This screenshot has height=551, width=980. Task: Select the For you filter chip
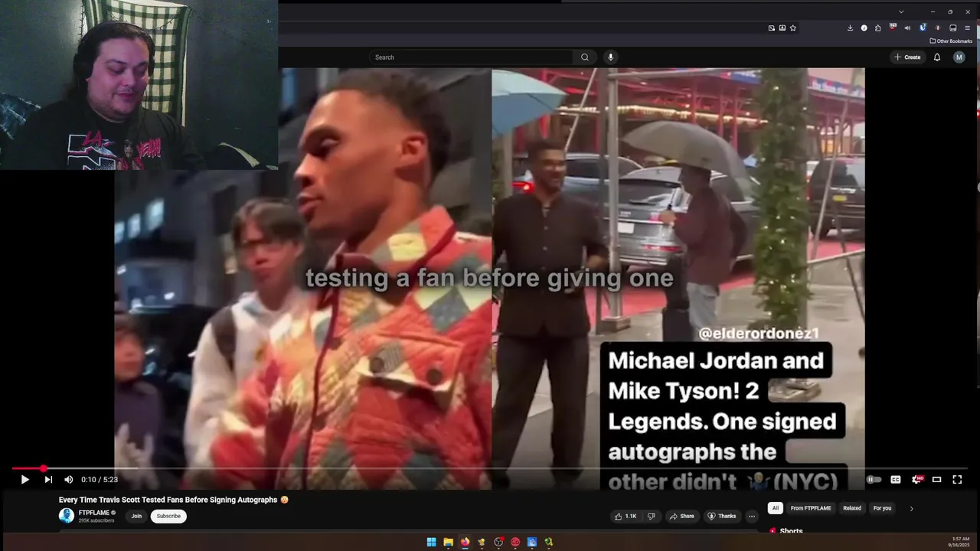point(882,508)
